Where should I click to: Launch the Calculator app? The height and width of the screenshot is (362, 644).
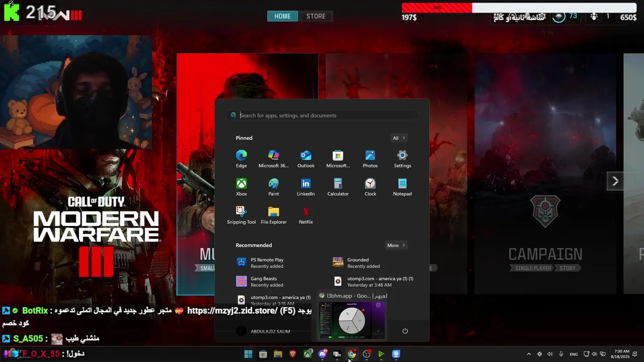pyautogui.click(x=338, y=187)
